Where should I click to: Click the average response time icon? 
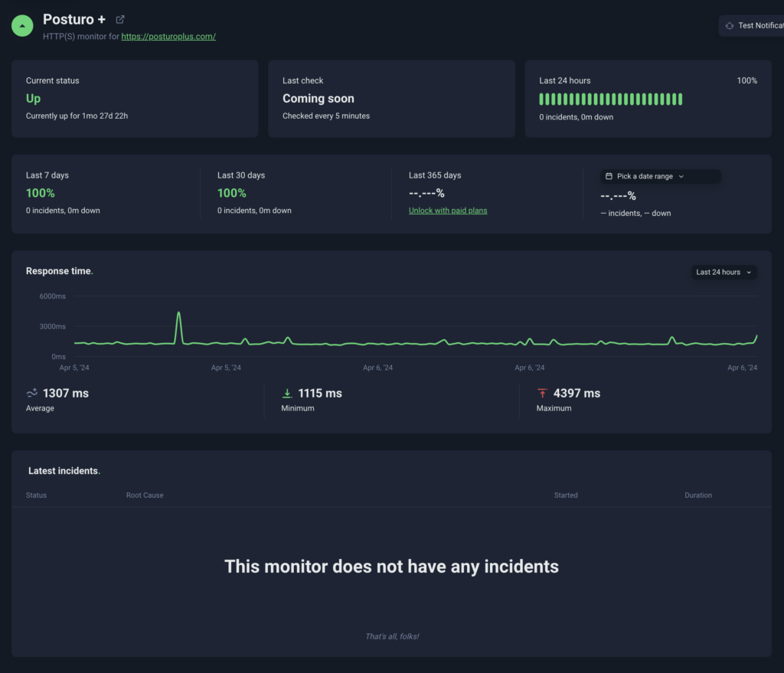pos(32,394)
